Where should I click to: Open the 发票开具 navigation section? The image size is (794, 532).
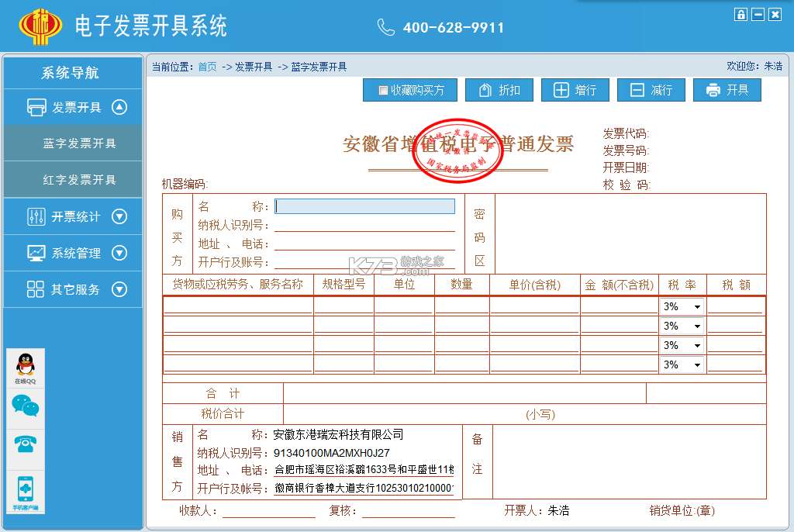coord(73,107)
